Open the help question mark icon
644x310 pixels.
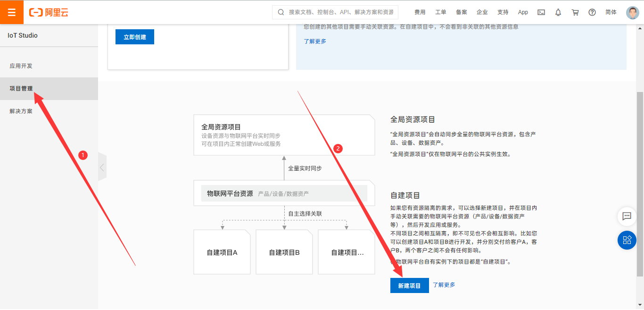592,12
